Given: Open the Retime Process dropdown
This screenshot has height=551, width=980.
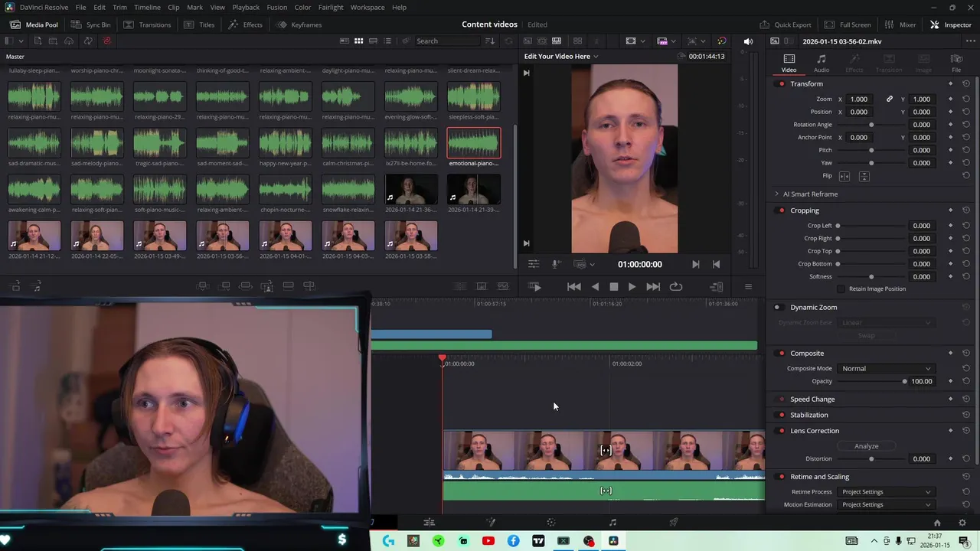Looking at the screenshot, I should click(887, 492).
